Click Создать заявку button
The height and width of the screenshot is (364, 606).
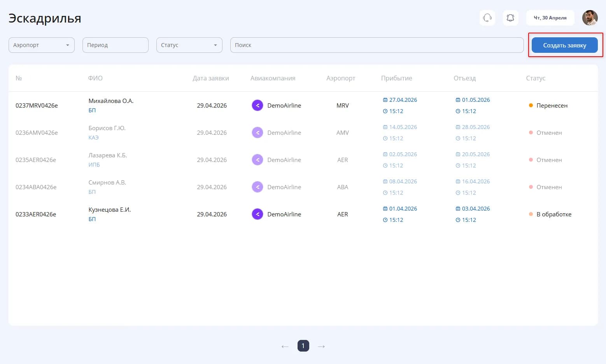[565, 45]
